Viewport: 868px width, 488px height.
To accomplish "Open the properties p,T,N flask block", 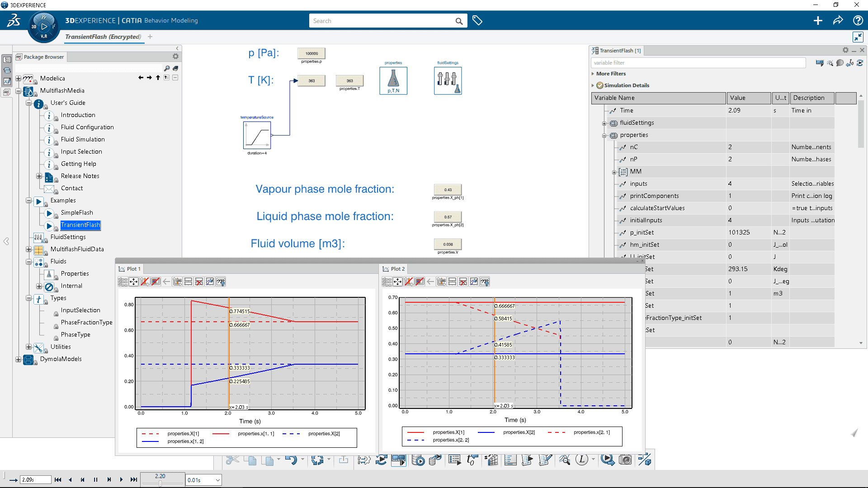I will tap(393, 80).
